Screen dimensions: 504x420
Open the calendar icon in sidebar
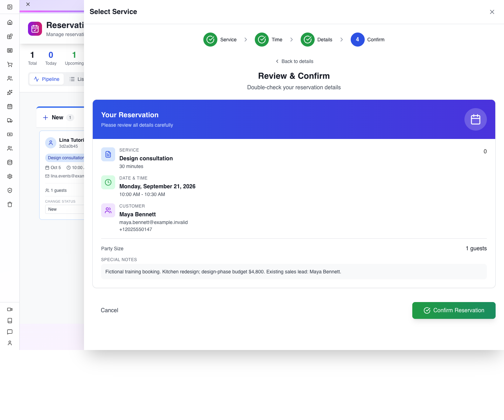pyautogui.click(x=10, y=106)
